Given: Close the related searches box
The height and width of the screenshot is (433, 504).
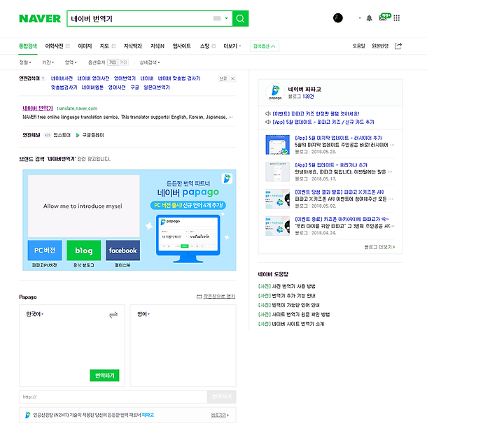Looking at the screenshot, I should (x=232, y=78).
